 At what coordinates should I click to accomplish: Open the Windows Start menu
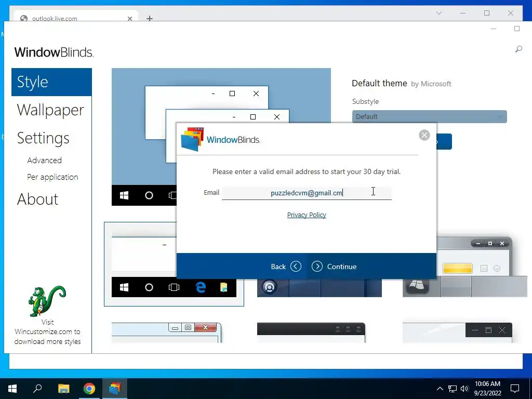[12, 389]
